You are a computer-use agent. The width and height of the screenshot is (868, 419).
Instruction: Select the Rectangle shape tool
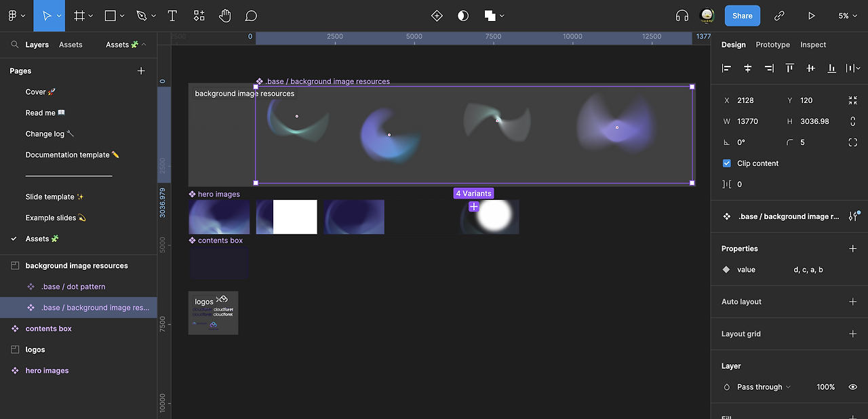111,16
